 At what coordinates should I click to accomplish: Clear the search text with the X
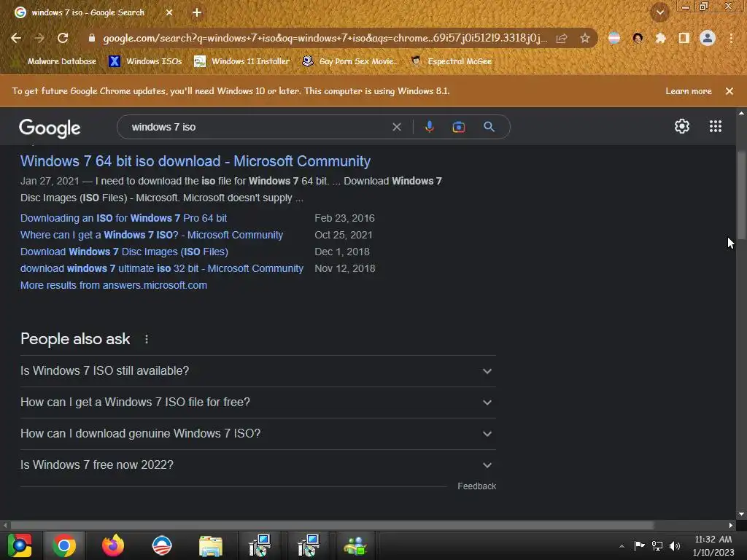396,127
